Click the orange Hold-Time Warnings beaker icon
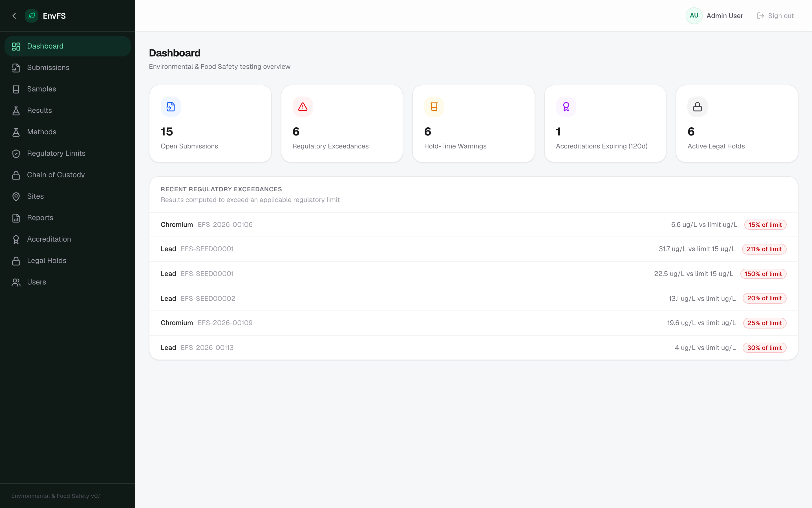Viewport: 812px width, 508px height. (434, 107)
